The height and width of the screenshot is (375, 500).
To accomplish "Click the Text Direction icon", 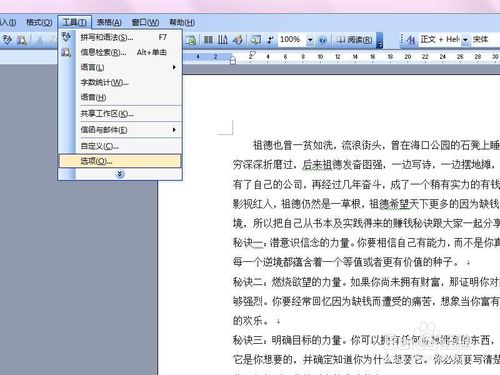I will point(223,40).
